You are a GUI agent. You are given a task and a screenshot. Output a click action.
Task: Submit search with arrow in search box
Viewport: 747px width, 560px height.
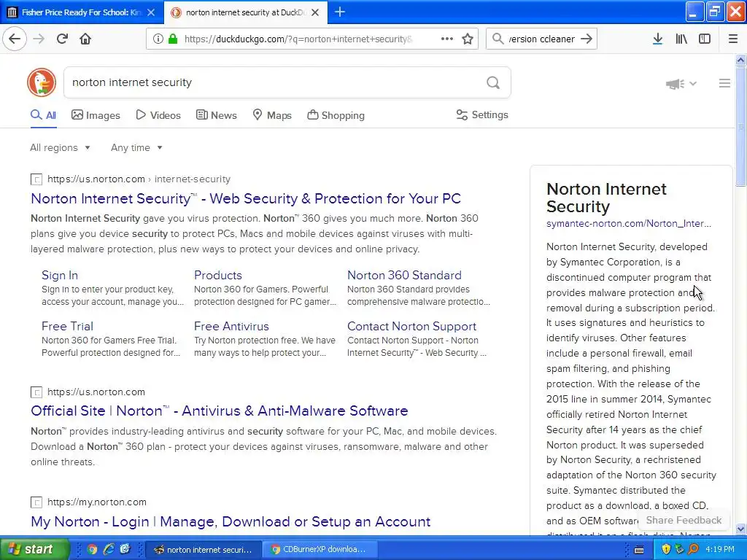(x=587, y=39)
